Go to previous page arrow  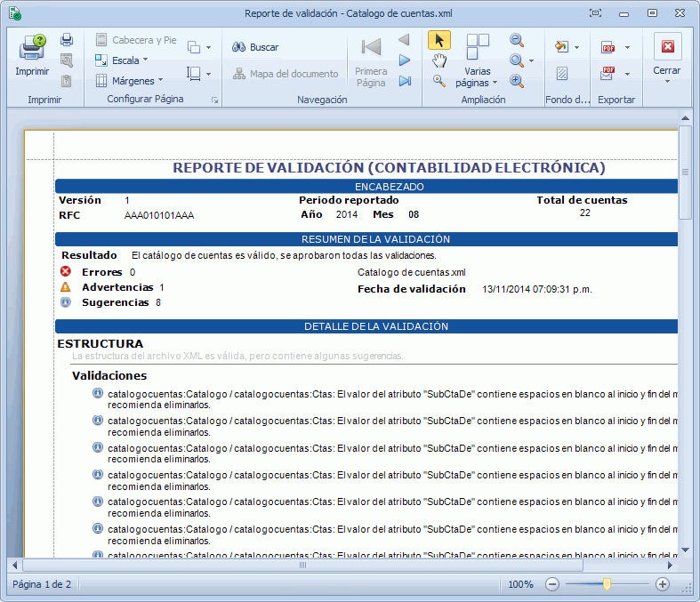pyautogui.click(x=405, y=40)
